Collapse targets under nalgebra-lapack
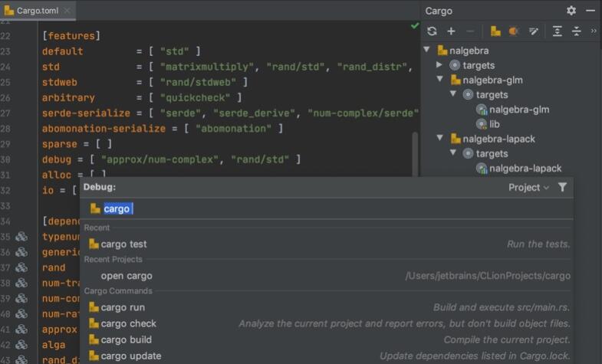 click(x=453, y=153)
